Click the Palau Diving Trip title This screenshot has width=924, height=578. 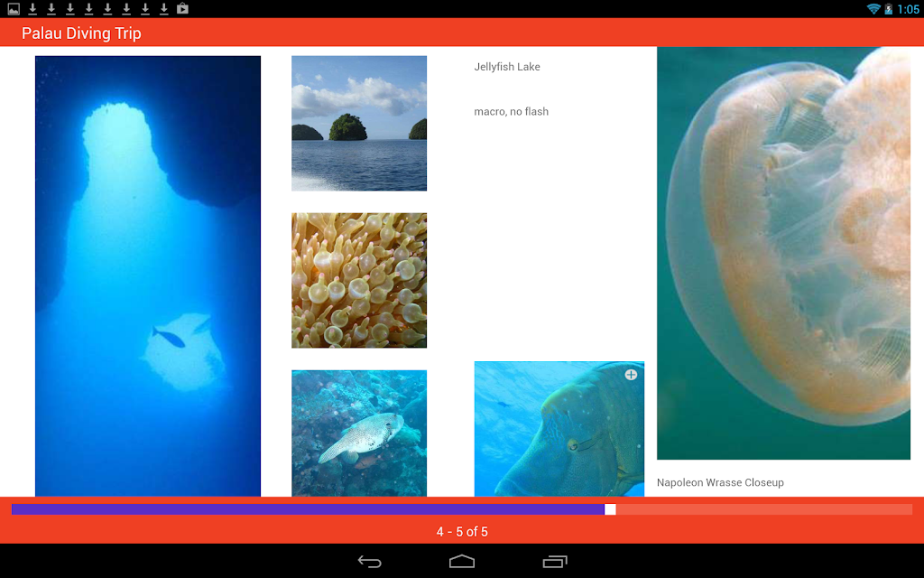point(81,33)
